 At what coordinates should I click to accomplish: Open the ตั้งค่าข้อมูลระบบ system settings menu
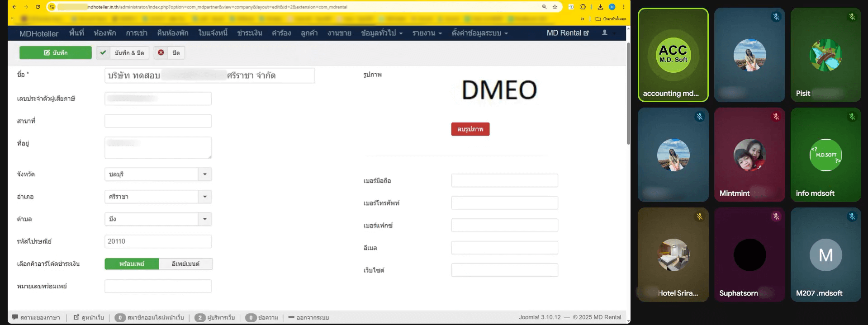pyautogui.click(x=479, y=33)
